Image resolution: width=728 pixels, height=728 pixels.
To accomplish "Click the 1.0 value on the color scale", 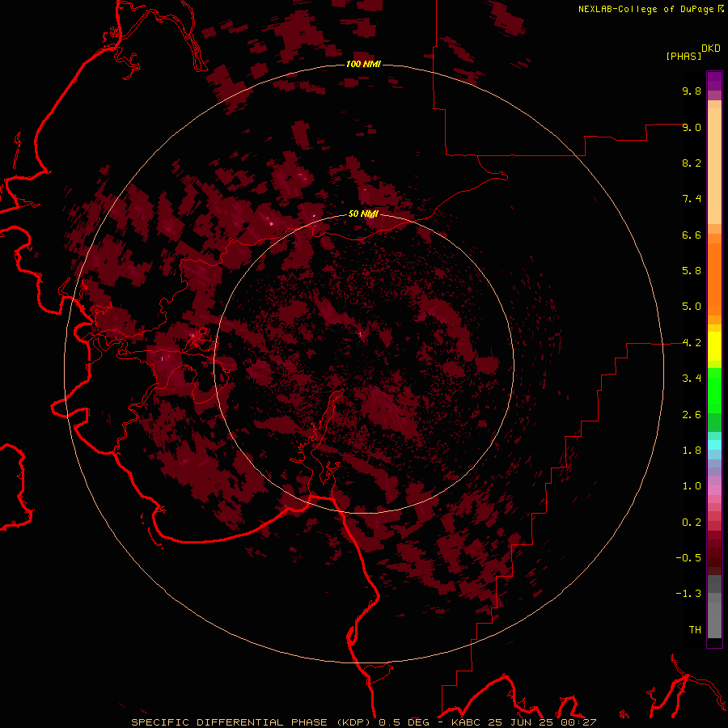I will coord(692,486).
